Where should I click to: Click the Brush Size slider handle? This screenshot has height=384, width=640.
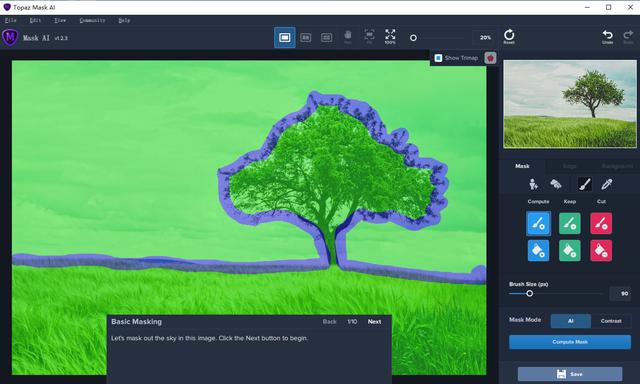[529, 293]
